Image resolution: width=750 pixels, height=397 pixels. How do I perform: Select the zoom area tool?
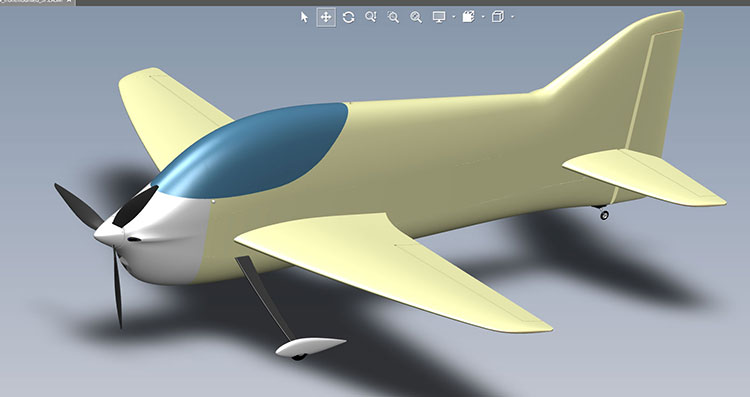[393, 17]
